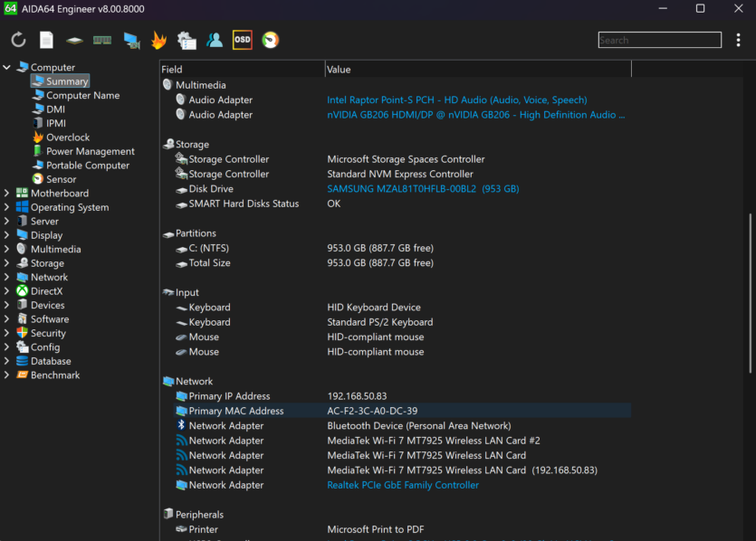This screenshot has width=756, height=541.
Task: Select Standard PS/2 Keyboard value
Action: click(380, 322)
